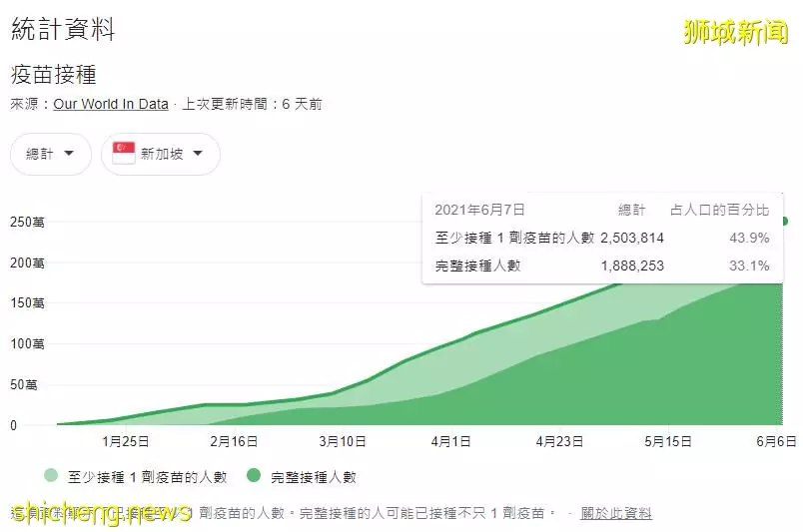803x532 pixels.
Task: Open the Our World In Data source link
Action: click(111, 104)
